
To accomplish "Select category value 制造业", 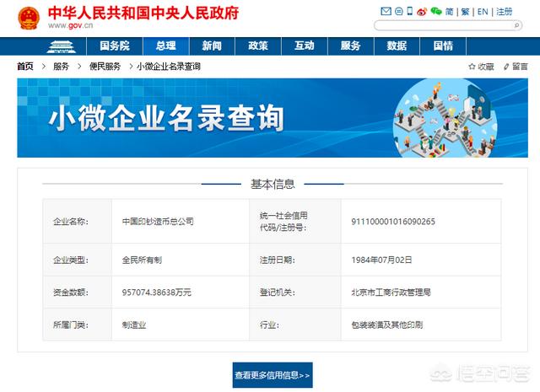I will [x=134, y=325].
